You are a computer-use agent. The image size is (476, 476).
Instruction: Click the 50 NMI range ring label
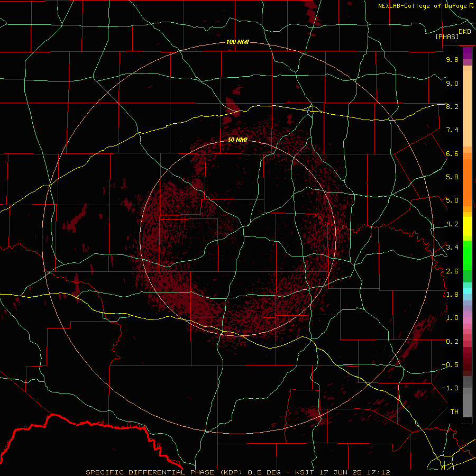(237, 140)
